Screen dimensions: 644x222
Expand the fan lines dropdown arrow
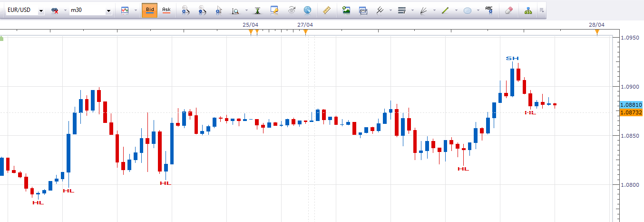pos(434,10)
